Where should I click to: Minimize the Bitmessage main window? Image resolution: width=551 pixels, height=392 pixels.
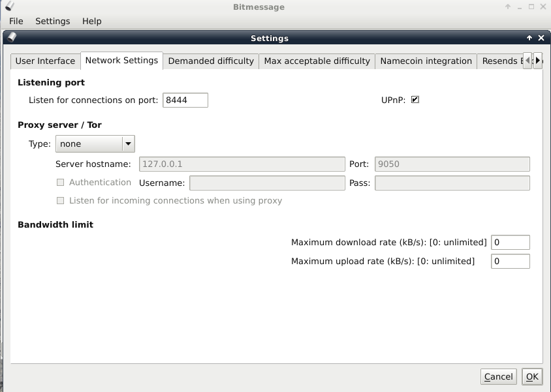(520, 7)
